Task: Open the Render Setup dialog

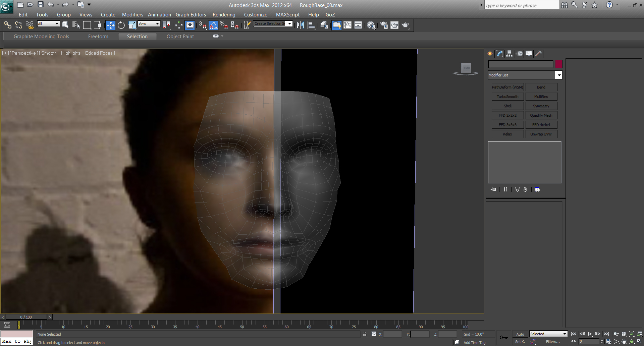Action: [383, 25]
